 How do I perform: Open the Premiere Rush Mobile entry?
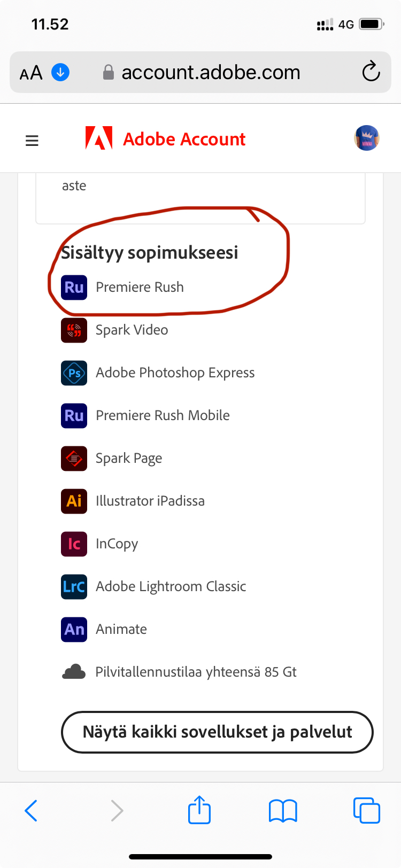tap(163, 415)
